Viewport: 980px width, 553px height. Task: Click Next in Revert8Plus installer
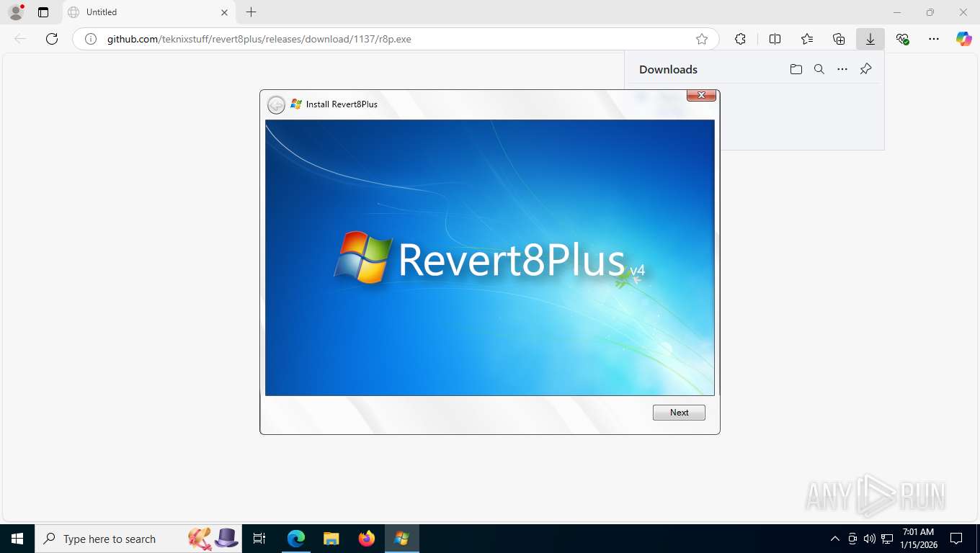pyautogui.click(x=679, y=413)
